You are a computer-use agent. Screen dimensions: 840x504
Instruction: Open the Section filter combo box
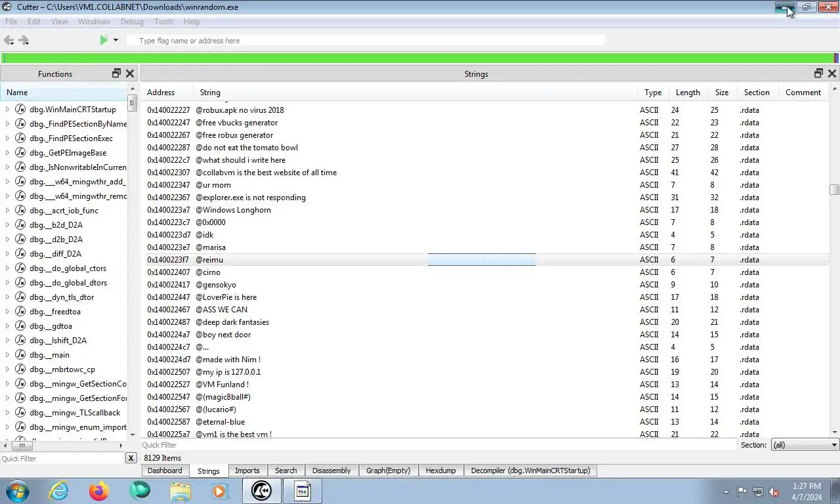click(x=805, y=445)
